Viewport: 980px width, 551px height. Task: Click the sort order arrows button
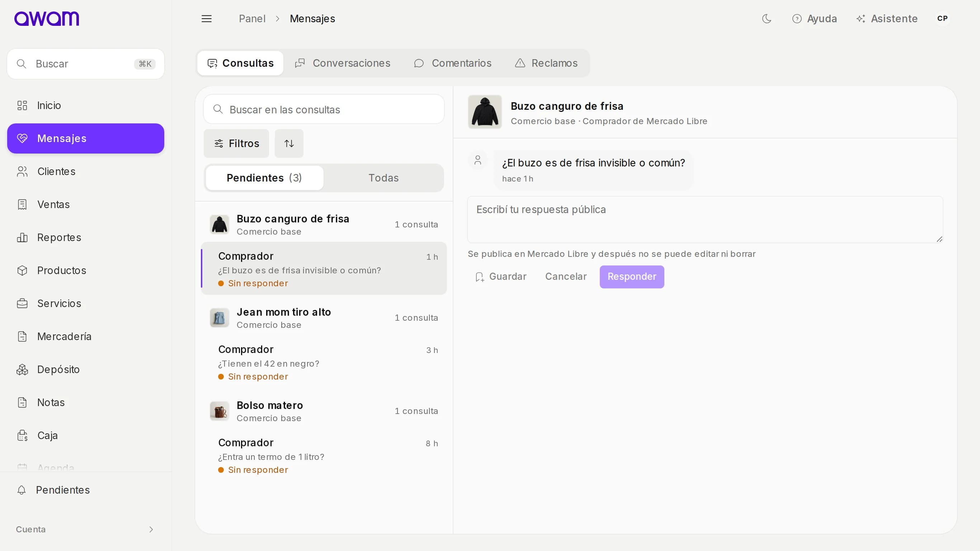(289, 143)
